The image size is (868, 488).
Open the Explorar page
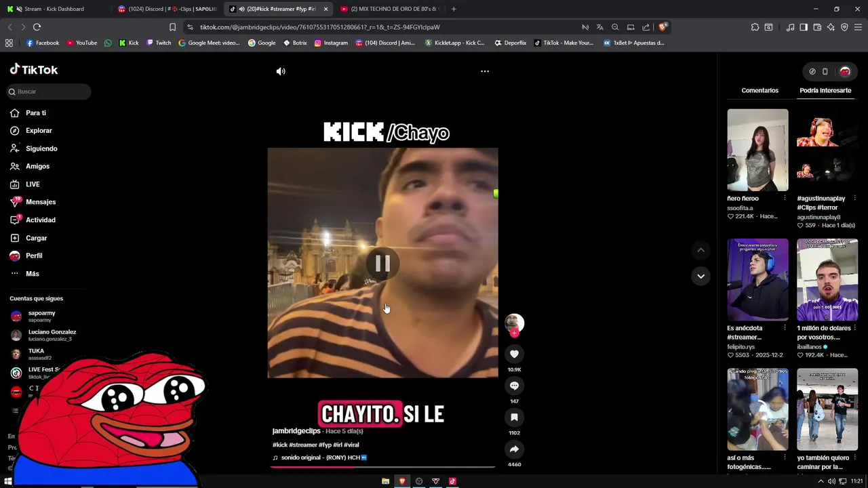[x=31, y=131]
